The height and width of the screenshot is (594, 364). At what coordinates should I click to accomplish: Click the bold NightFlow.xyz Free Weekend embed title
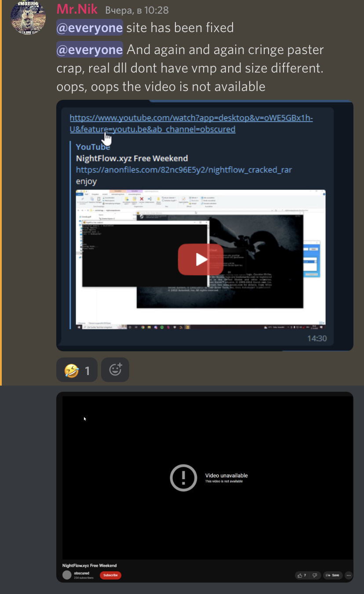tap(132, 158)
